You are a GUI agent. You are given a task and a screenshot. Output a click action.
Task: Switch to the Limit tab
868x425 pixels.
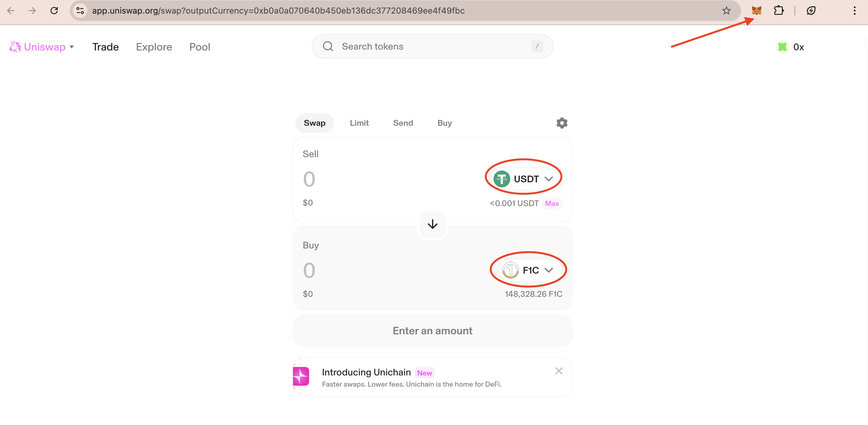tap(359, 123)
